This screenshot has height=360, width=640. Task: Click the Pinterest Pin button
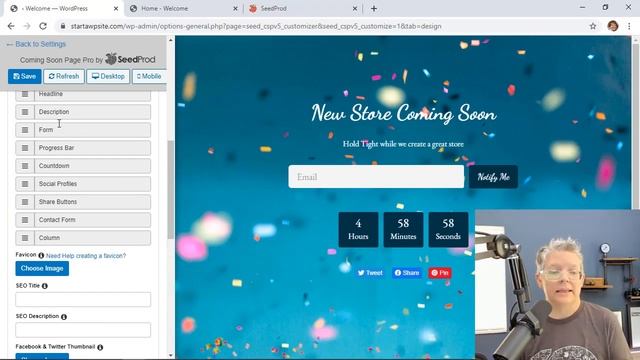point(440,273)
